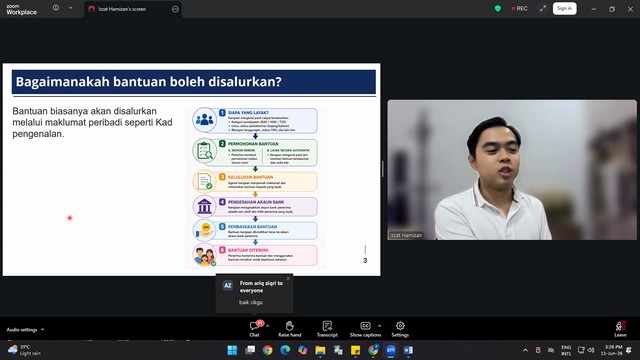
Task: Open Zoom Settings gear
Action: pos(400,329)
